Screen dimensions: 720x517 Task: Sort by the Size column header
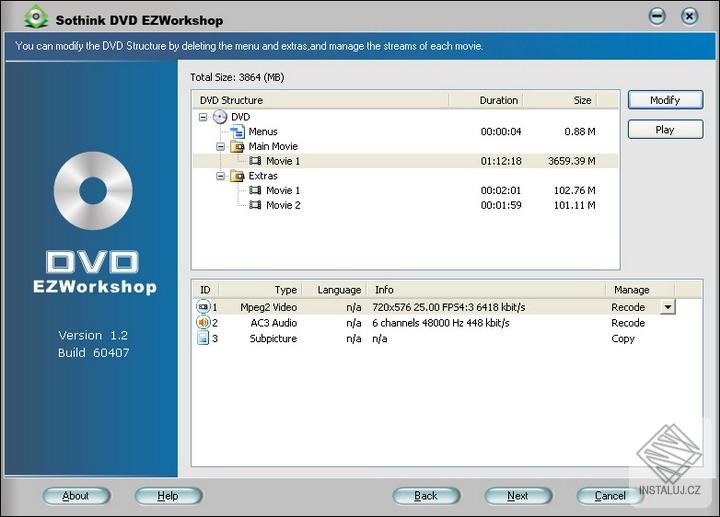pos(560,100)
